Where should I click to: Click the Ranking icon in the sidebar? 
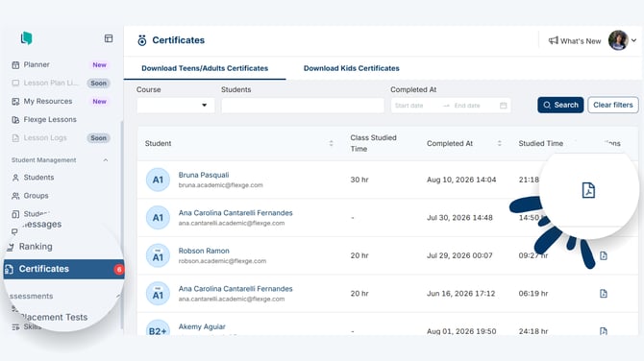pyautogui.click(x=11, y=247)
